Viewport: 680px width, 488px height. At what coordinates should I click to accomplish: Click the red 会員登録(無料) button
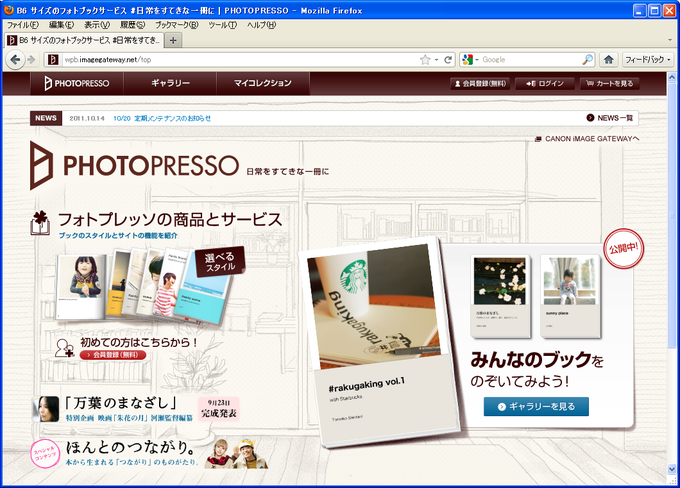pos(113,355)
